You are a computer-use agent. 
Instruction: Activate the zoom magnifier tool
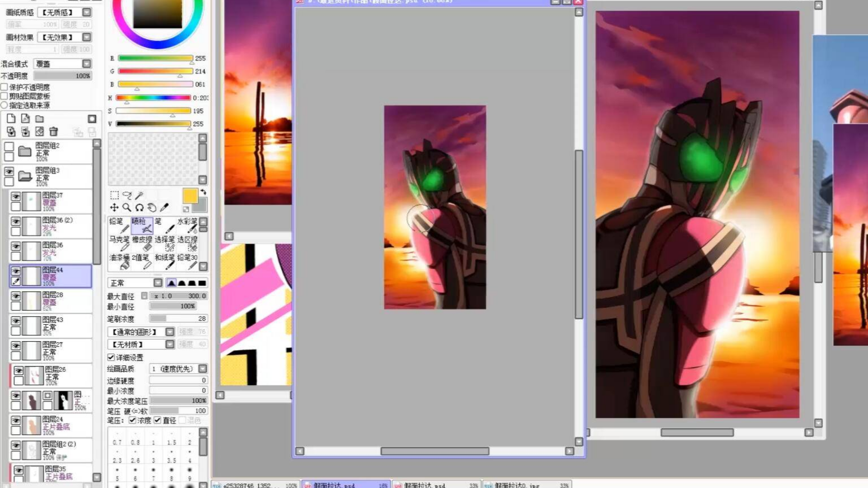[x=127, y=207]
